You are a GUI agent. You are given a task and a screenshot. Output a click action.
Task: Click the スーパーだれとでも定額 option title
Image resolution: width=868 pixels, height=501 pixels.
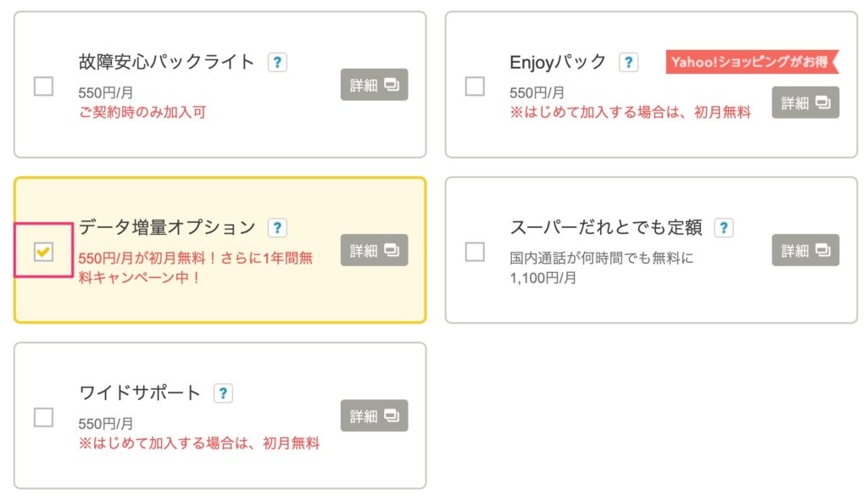[605, 227]
